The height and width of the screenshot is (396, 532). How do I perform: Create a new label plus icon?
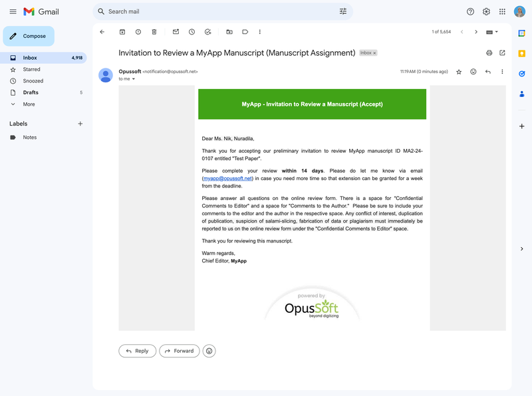(x=80, y=124)
